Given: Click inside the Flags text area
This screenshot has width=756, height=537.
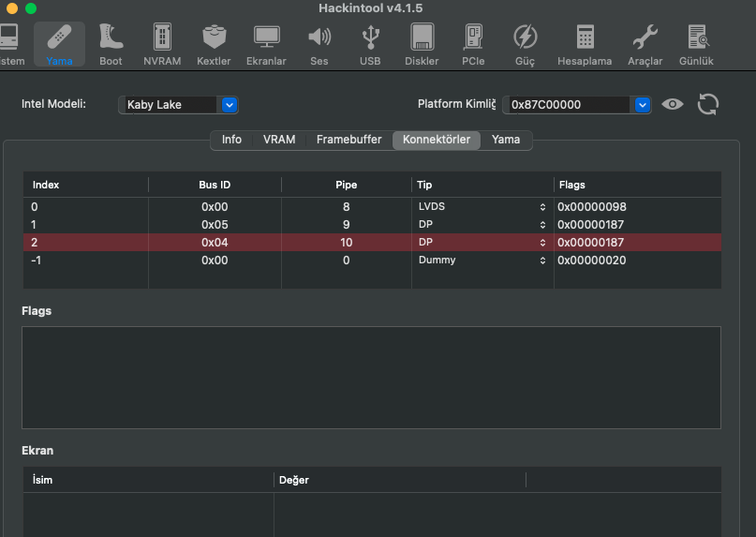Looking at the screenshot, I should (371, 378).
